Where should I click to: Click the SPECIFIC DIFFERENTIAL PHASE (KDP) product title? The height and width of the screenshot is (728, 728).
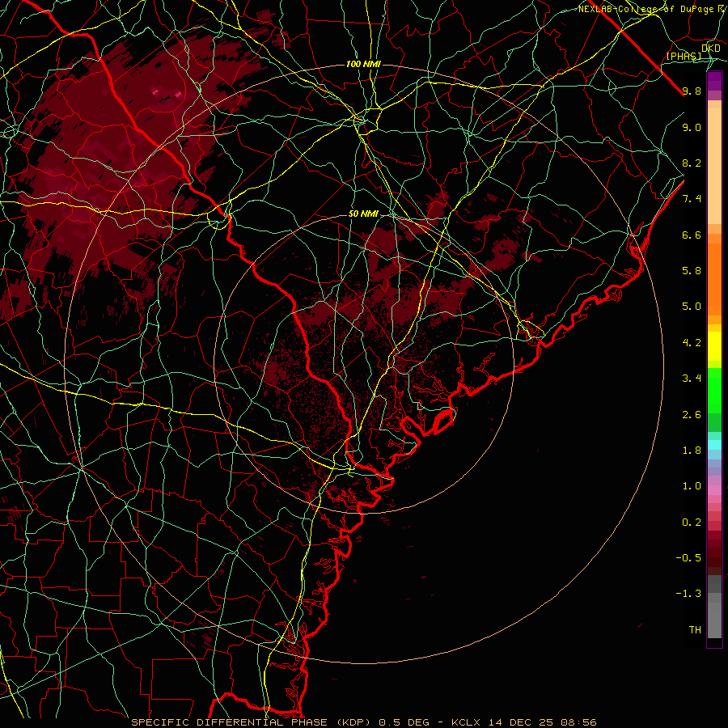[x=252, y=722]
